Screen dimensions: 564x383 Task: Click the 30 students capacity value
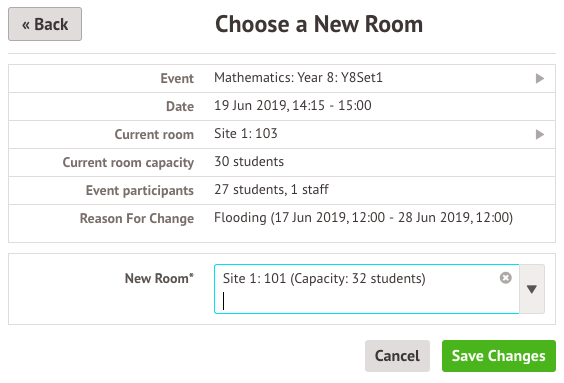coord(249,161)
